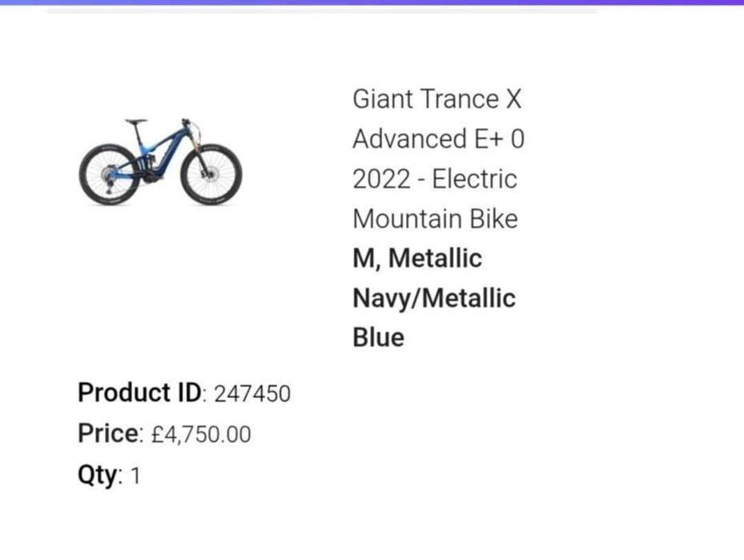The width and height of the screenshot is (744, 560).
Task: Click the "Navy/Metallic" colour text
Action: pos(433,299)
